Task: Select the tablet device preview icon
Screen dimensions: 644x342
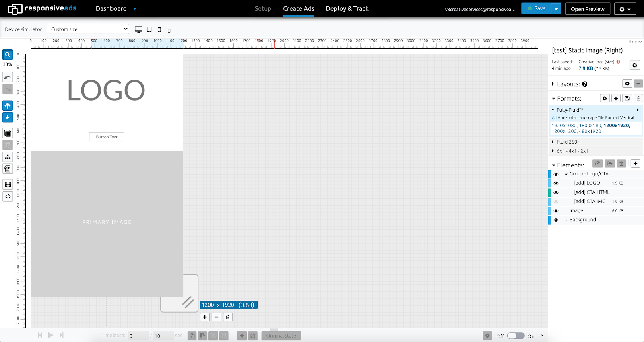Action: (149, 29)
